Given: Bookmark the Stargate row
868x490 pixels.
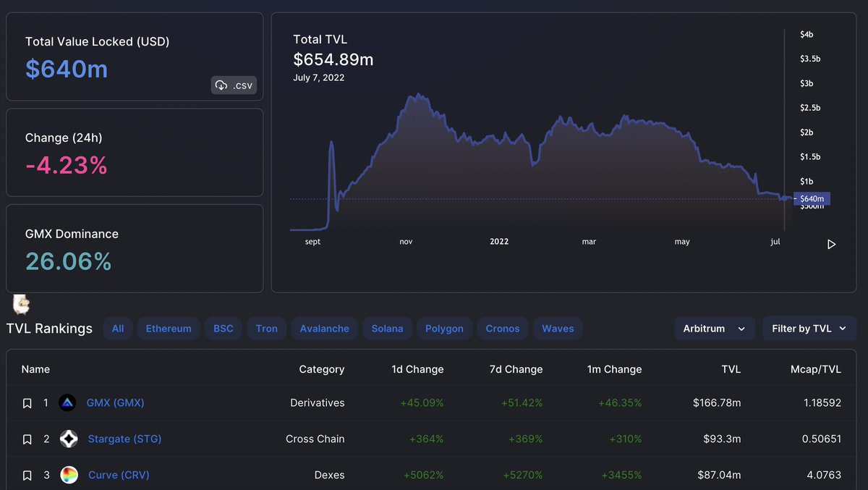Looking at the screenshot, I should pyautogui.click(x=27, y=439).
